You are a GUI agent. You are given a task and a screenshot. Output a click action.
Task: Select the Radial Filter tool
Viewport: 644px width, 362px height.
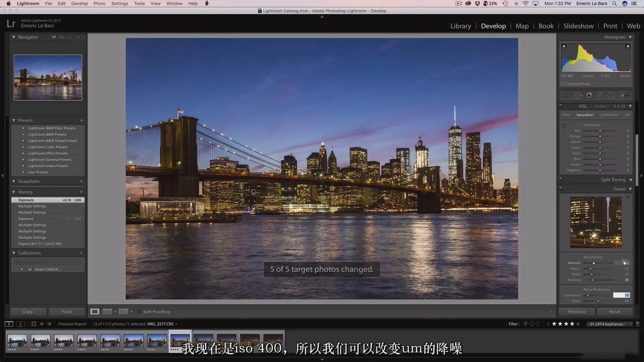(611, 96)
